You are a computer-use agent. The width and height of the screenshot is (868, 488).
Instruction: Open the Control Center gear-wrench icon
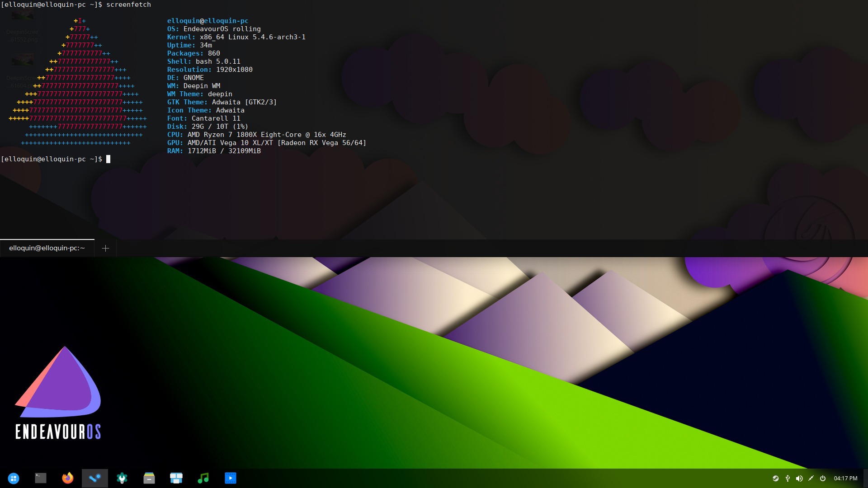tap(122, 478)
